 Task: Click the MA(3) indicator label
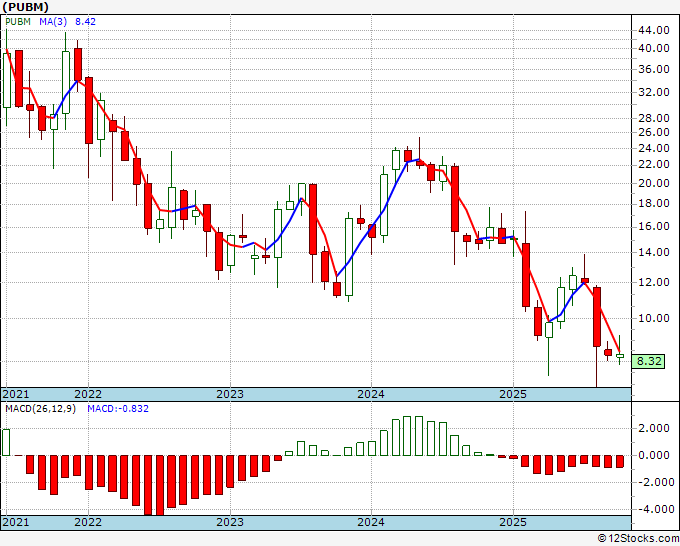53,22
